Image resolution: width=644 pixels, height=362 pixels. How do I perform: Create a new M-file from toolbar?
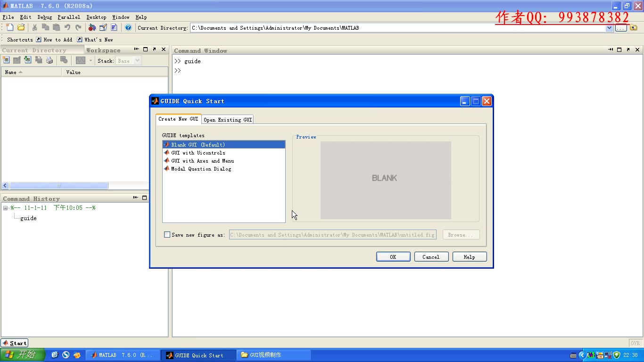pyautogui.click(x=10, y=28)
